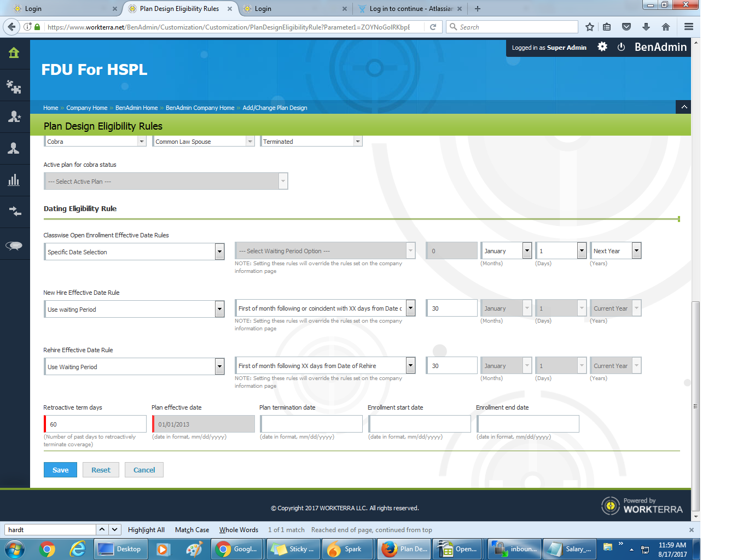The image size is (743, 560).
Task: Open the settings gear icon in header
Action: pyautogui.click(x=602, y=47)
